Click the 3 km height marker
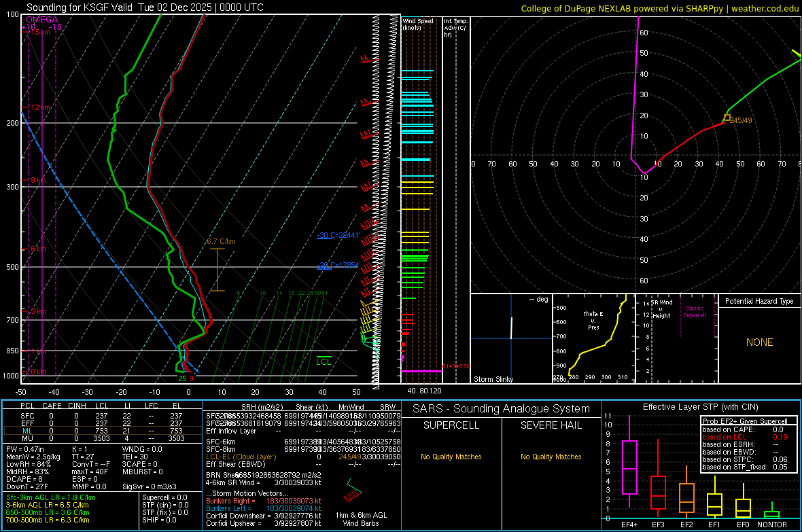 tap(38, 311)
